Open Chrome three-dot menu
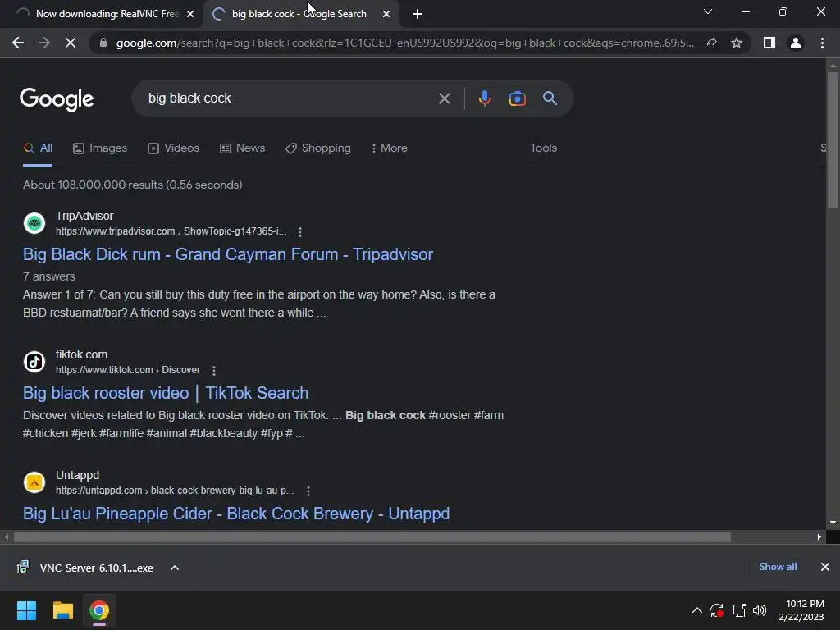This screenshot has height=630, width=840. tap(822, 43)
